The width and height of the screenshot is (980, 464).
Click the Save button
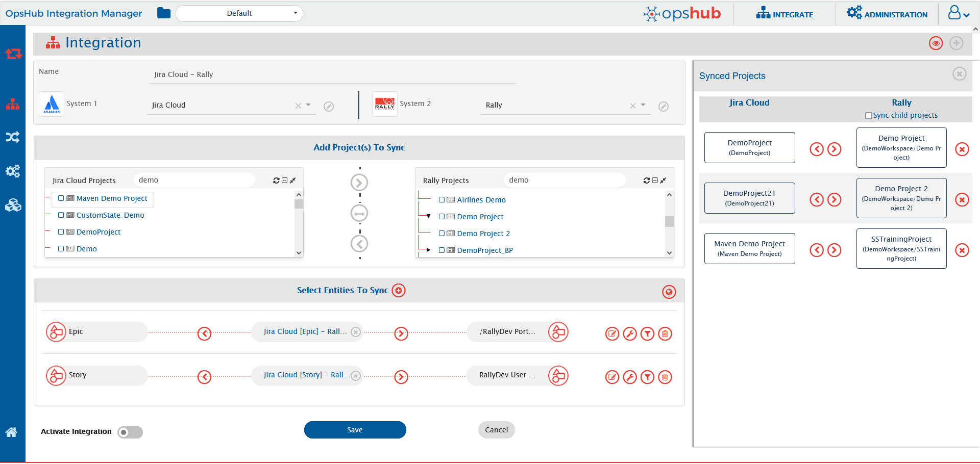pyautogui.click(x=355, y=430)
